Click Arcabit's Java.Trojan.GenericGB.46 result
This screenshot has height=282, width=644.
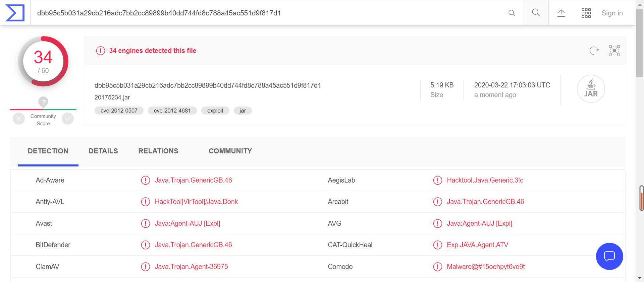[x=485, y=202]
